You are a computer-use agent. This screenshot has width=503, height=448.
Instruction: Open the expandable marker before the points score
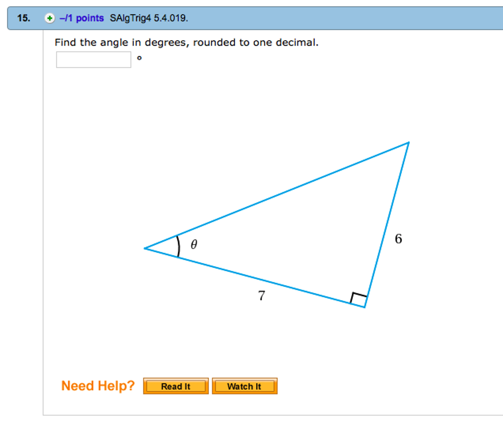(50, 18)
